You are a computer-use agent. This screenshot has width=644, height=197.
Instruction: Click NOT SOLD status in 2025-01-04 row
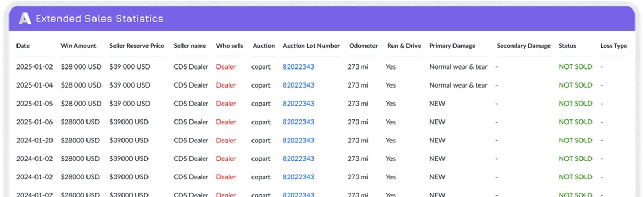576,85
